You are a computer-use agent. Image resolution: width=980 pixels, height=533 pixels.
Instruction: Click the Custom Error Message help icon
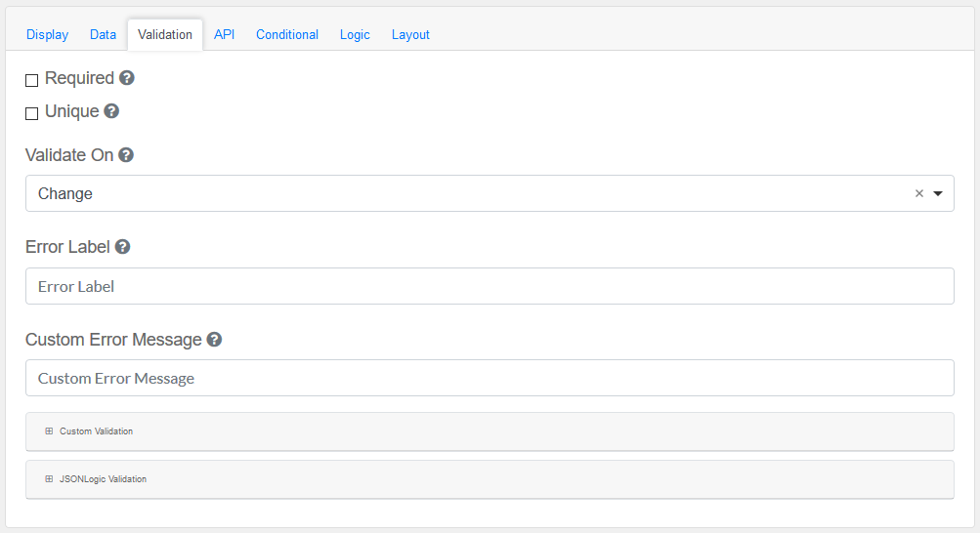coord(214,340)
